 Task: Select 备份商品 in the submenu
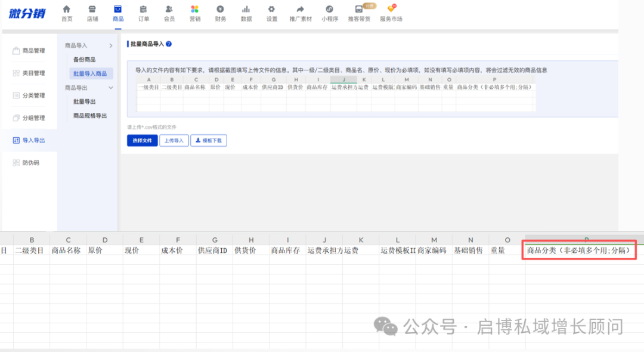84,60
